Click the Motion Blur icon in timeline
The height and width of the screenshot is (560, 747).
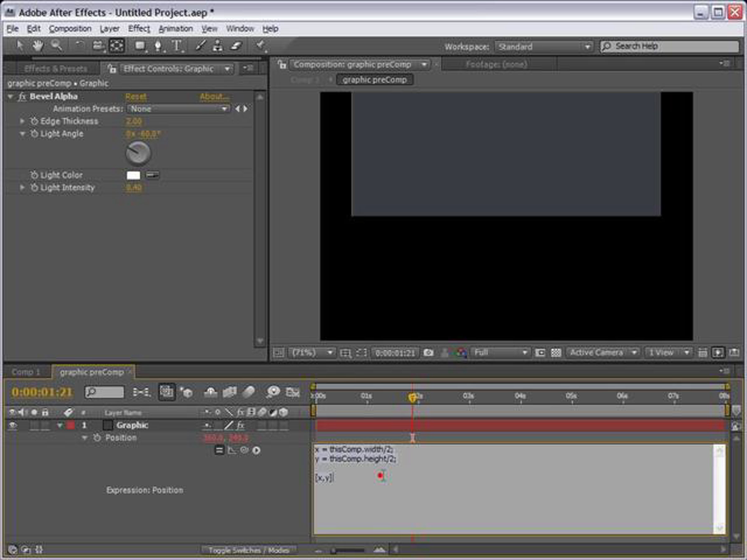249,392
